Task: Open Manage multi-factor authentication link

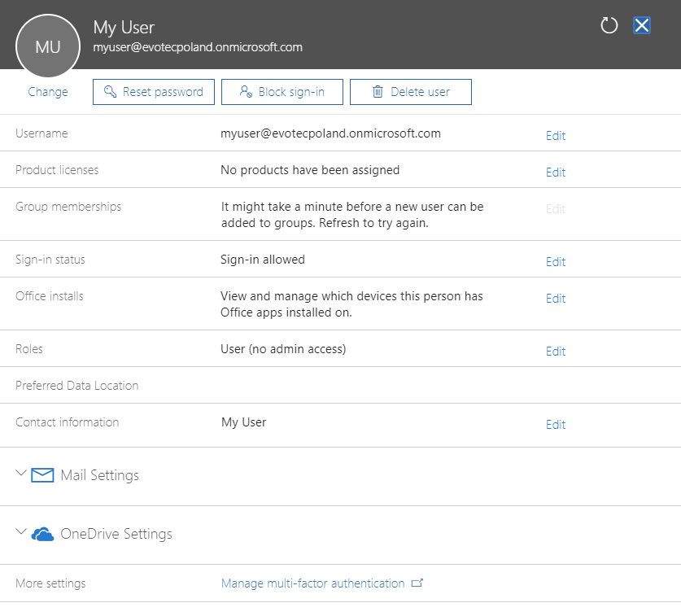Action: tap(312, 583)
